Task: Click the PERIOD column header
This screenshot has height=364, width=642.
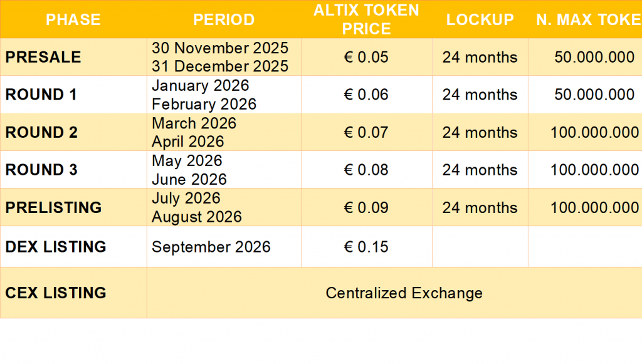Action: [224, 19]
